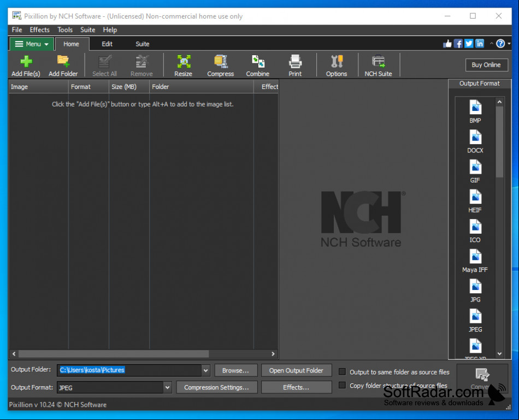Viewport: 519px width, 420px height.
Task: Choose DOCX output format icon
Action: (475, 137)
